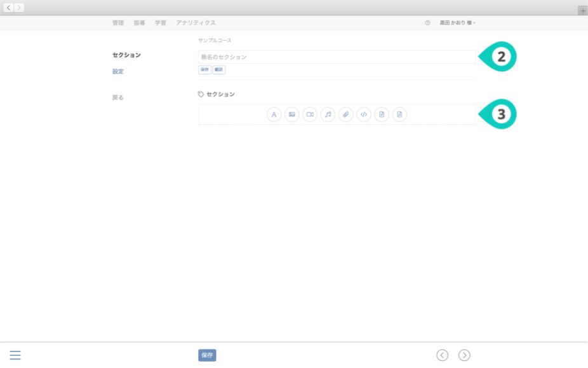Image resolution: width=588 pixels, height=368 pixels.
Task: Go to next page with right arrow circle
Action: pos(464,355)
